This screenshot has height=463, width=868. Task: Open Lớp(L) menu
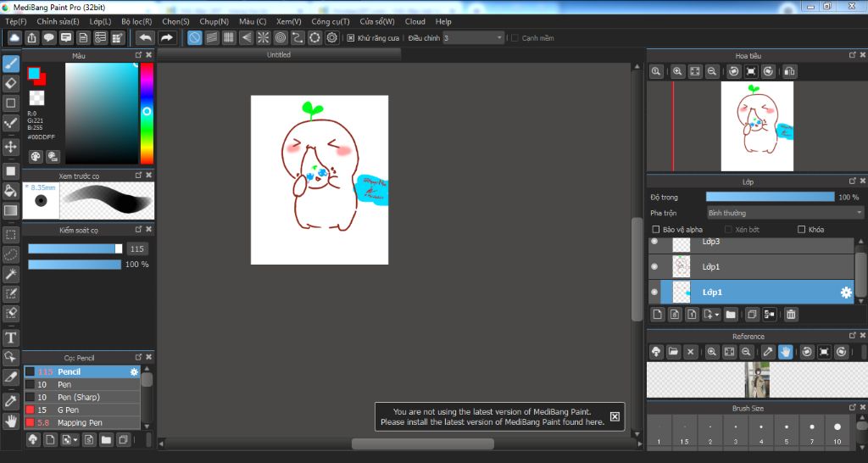coord(100,21)
